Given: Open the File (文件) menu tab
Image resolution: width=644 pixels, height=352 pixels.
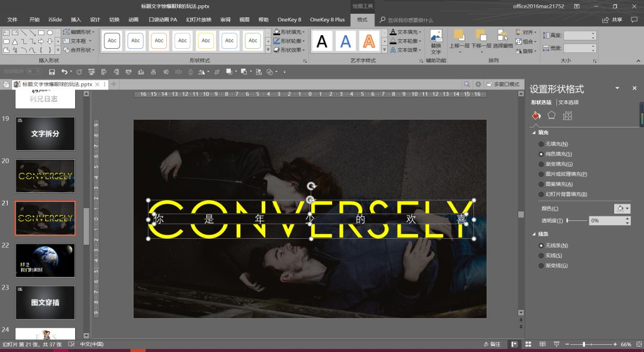Looking at the screenshot, I should pyautogui.click(x=13, y=20).
